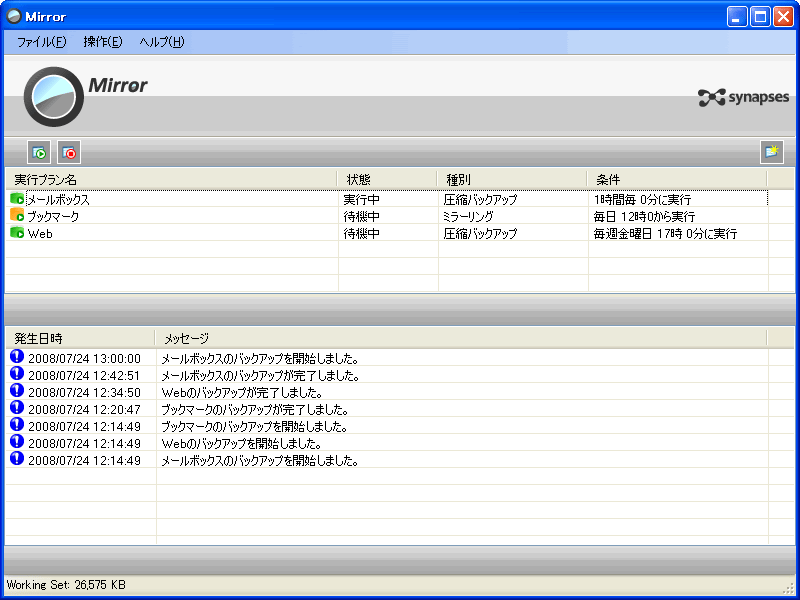
Task: Click info icon on the last log row
Action: (x=17, y=459)
